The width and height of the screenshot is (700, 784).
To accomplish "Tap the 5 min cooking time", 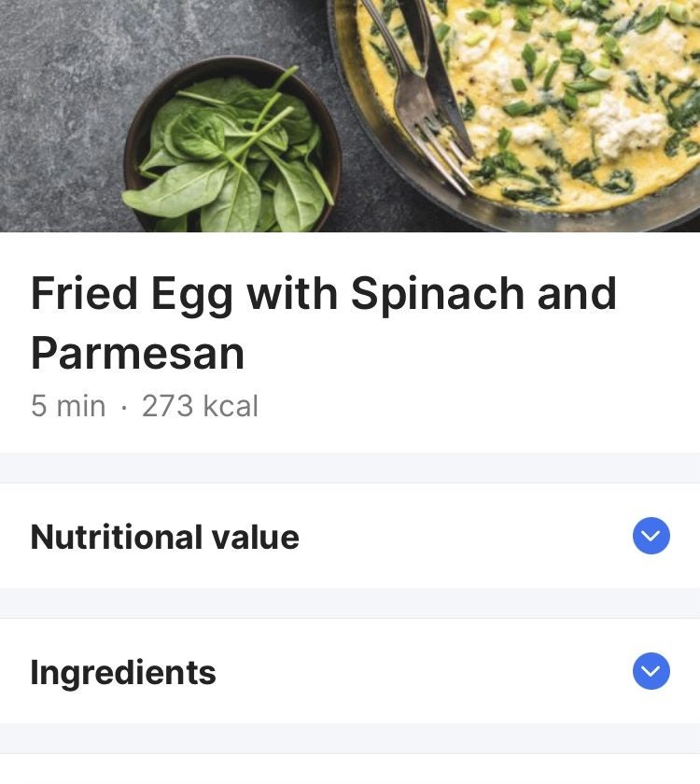I will 68,406.
